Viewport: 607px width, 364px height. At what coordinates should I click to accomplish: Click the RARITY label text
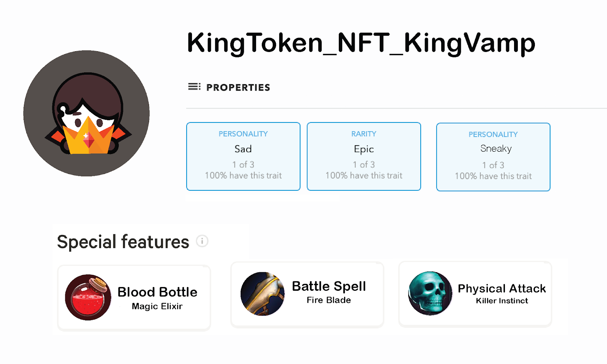click(x=364, y=134)
